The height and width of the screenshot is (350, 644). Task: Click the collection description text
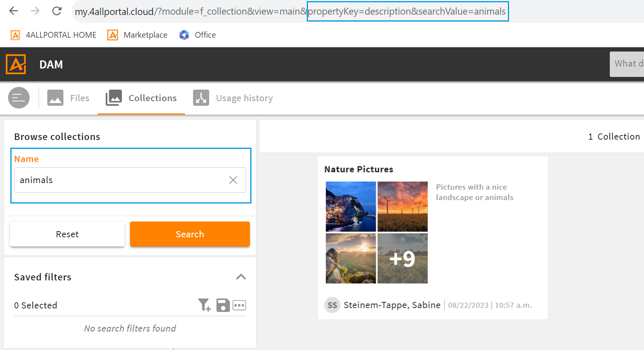pyautogui.click(x=474, y=192)
